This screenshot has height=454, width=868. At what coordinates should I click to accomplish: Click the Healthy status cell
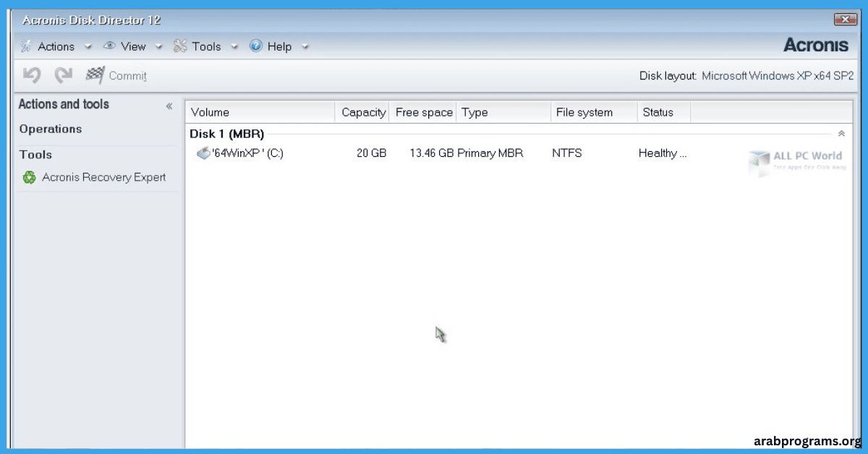pyautogui.click(x=663, y=153)
